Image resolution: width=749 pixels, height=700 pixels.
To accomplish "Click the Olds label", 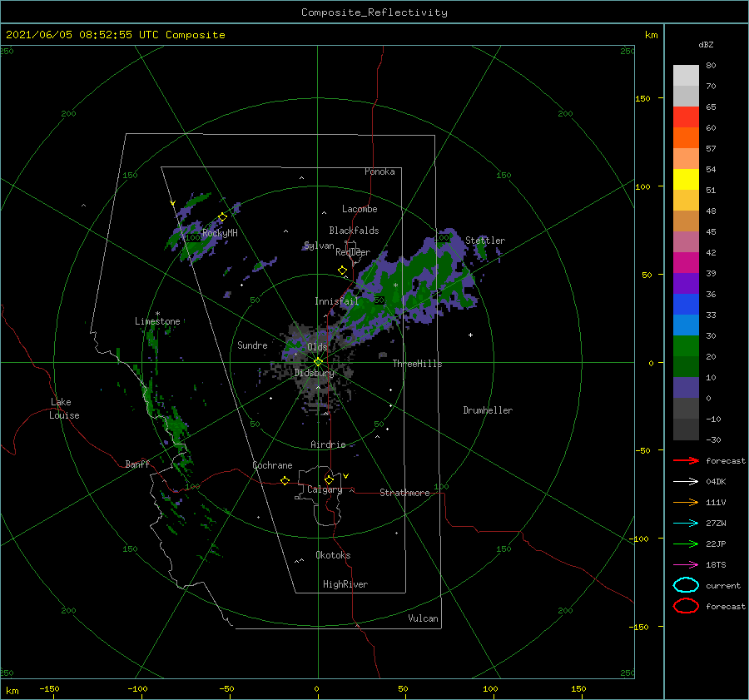I will tap(317, 347).
